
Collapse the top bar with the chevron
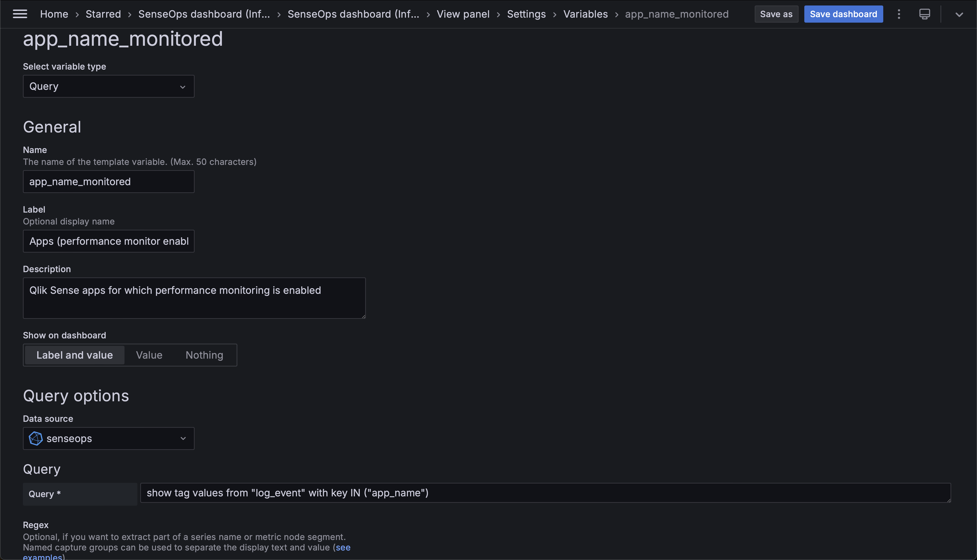tap(959, 15)
